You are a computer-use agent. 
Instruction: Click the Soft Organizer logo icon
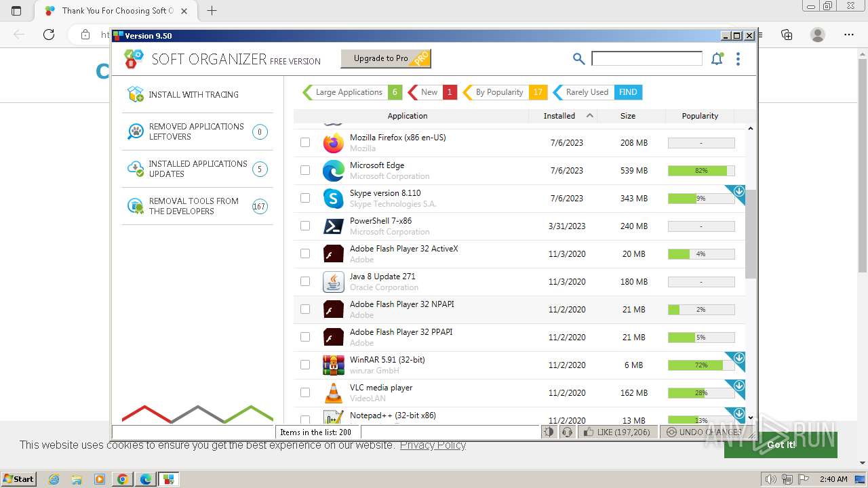[134, 60]
